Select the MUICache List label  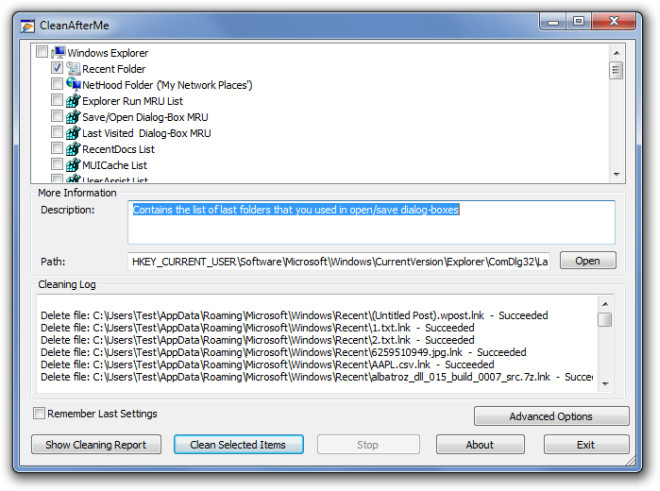pos(114,165)
